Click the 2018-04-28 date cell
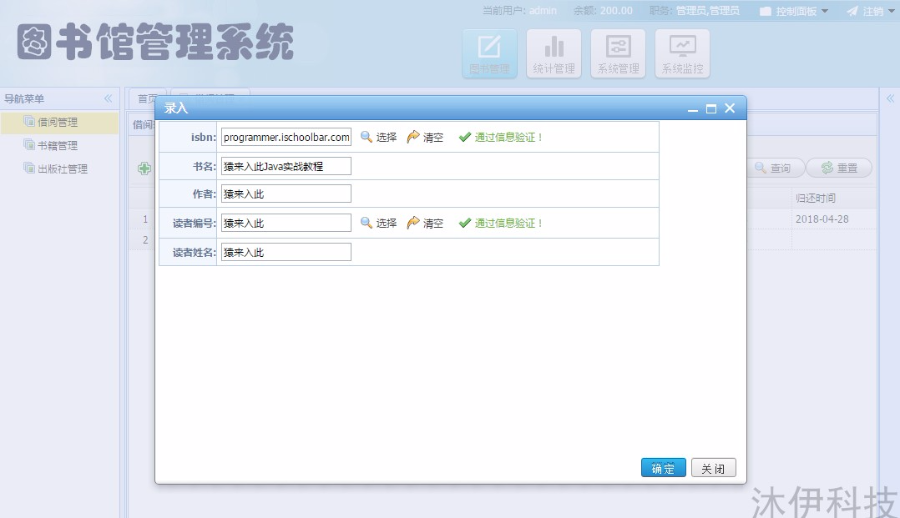The width and height of the screenshot is (900, 518). point(822,219)
